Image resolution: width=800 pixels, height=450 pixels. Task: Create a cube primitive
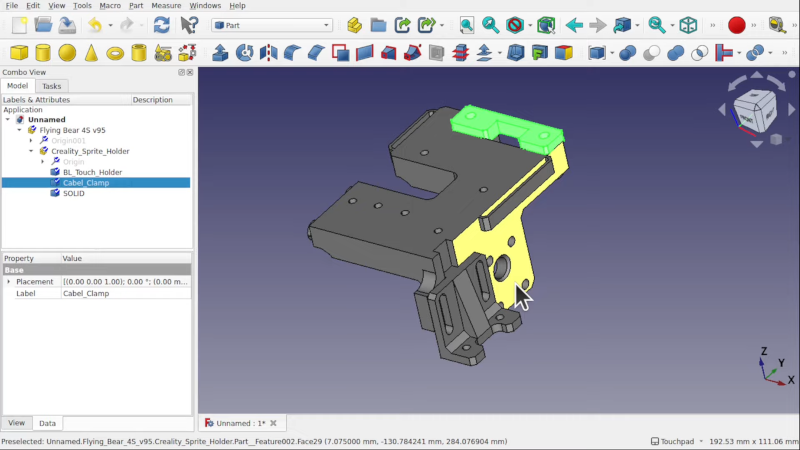coord(19,53)
